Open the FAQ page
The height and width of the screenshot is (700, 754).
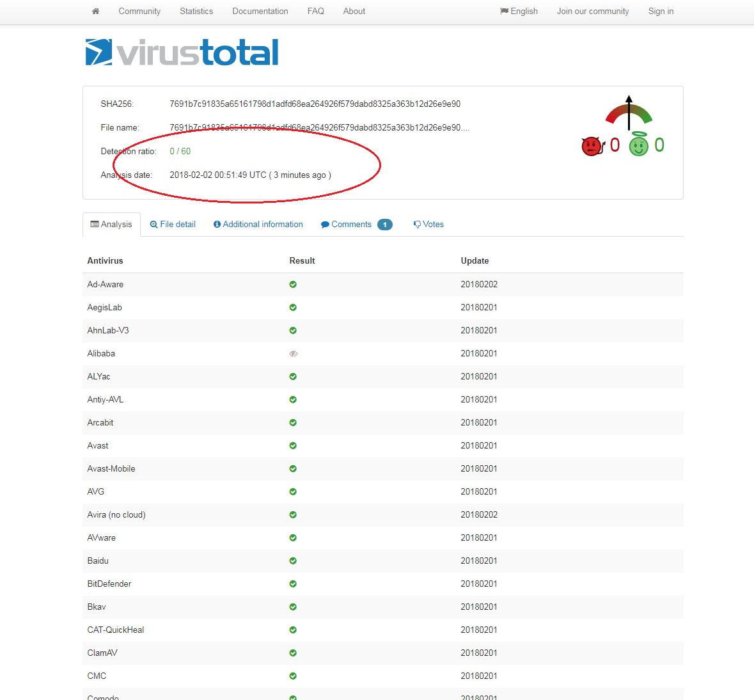[315, 11]
